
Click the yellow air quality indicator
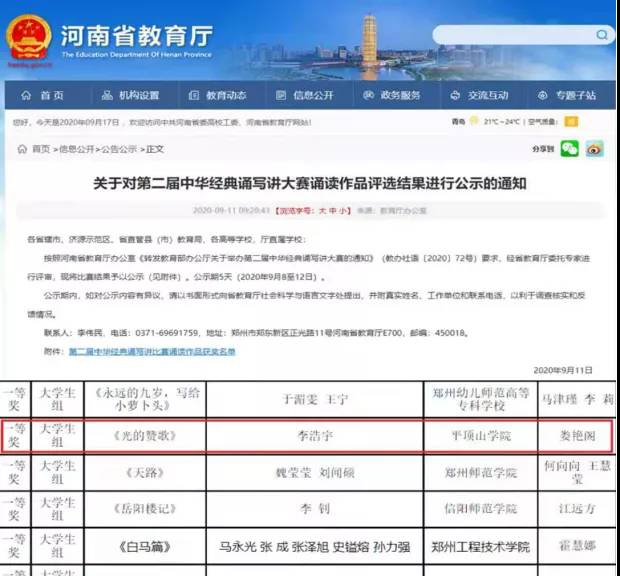571,122
